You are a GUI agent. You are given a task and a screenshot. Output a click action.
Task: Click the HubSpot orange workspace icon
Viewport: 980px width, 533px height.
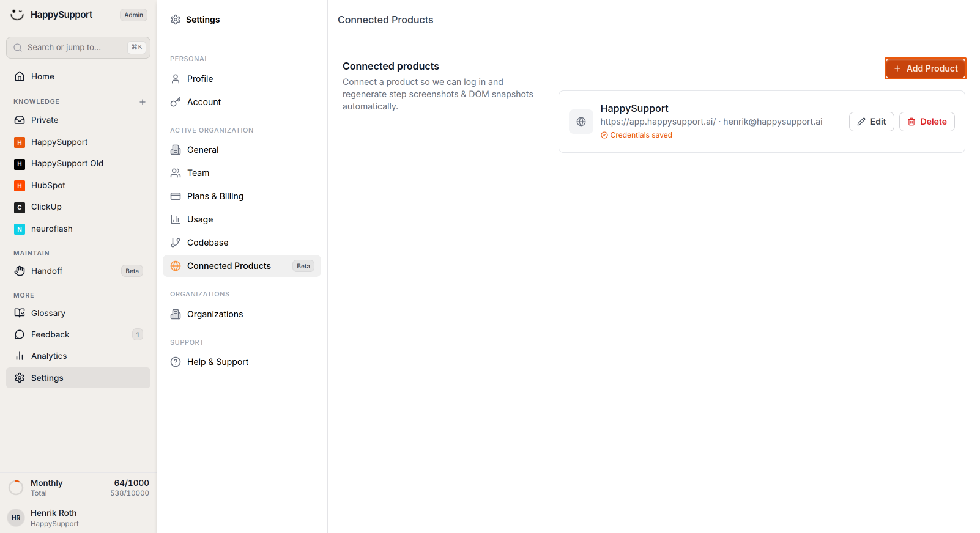[20, 186]
